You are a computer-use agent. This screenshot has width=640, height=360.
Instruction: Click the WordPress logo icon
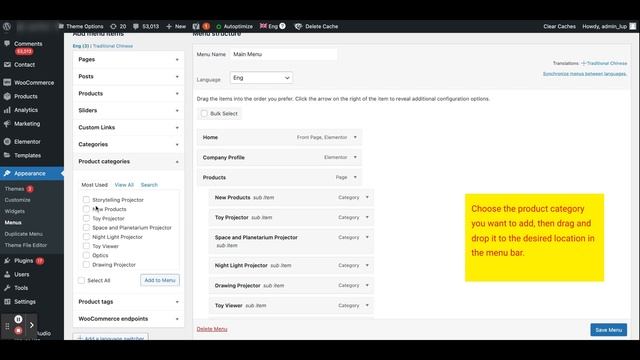(7, 26)
